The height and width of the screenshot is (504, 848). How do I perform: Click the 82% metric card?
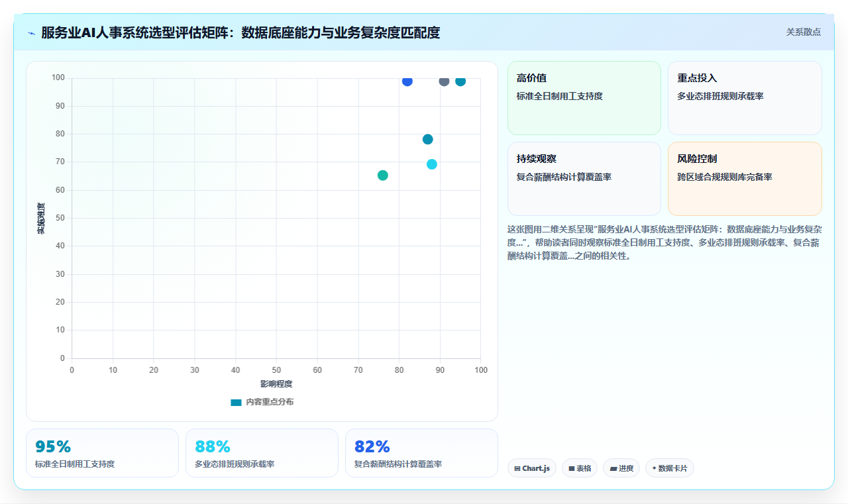coord(421,453)
